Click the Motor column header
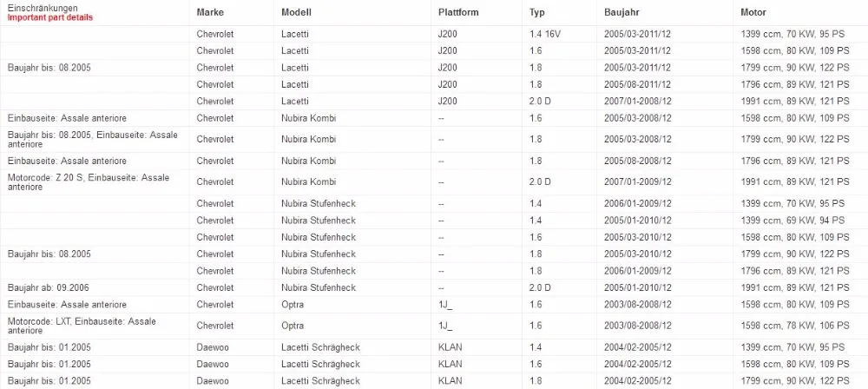 (x=753, y=12)
